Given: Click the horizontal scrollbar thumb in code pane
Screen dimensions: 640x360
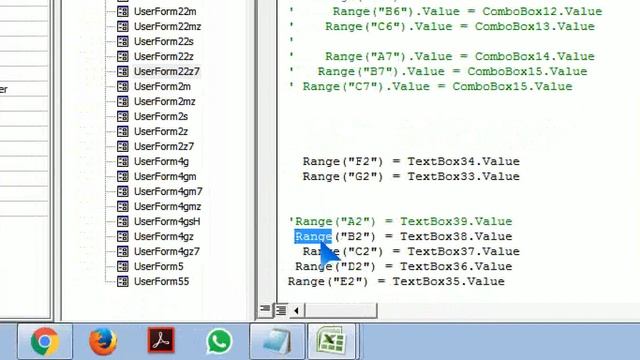Looking at the screenshot, I should click(x=340, y=311).
